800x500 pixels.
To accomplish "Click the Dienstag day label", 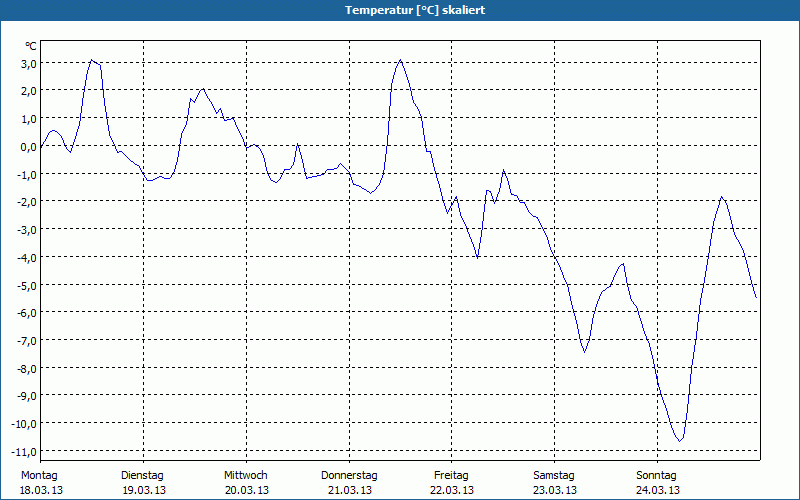I will [142, 476].
